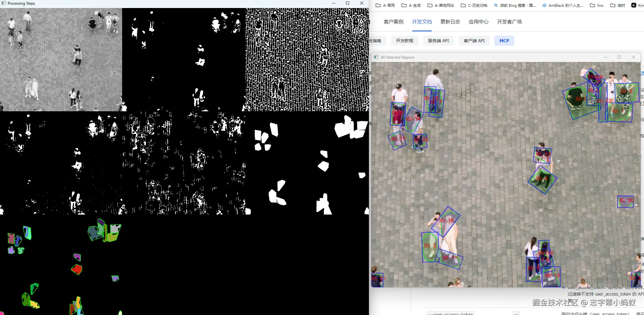The image size is (644, 315).
Task: Click the "ID: 3" region label
Action: (x=430, y=246)
